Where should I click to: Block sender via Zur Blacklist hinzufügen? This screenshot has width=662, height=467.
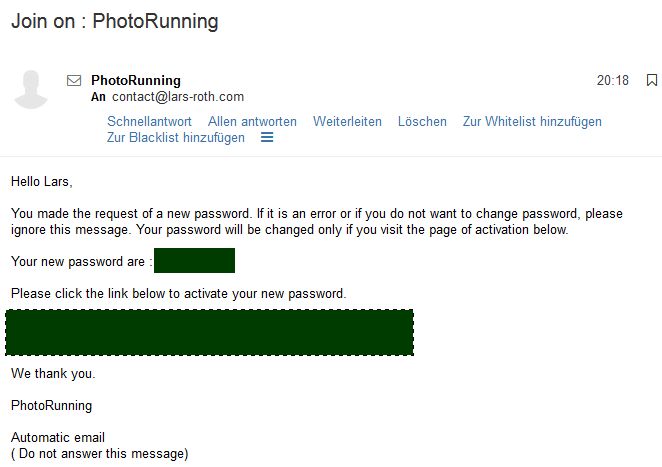coord(175,138)
